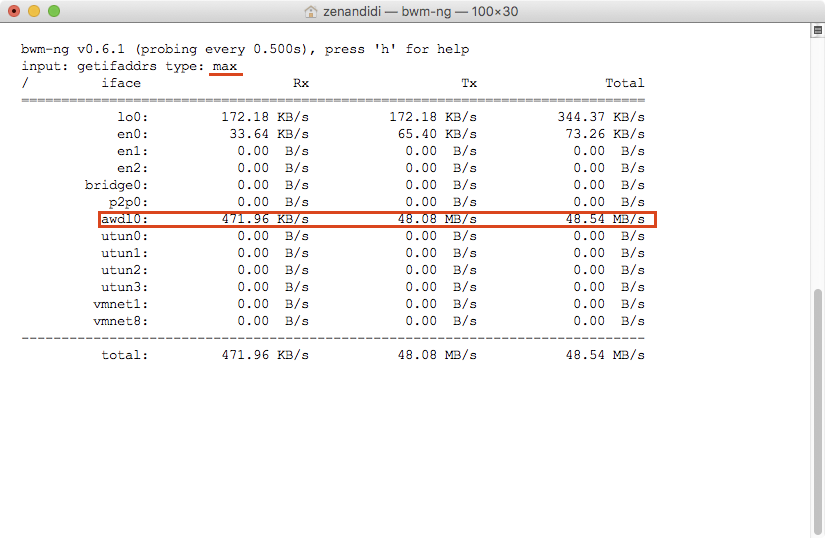Select the 'p2p0:' interface name
Viewport: 825px width, 538px height.
(x=129, y=202)
